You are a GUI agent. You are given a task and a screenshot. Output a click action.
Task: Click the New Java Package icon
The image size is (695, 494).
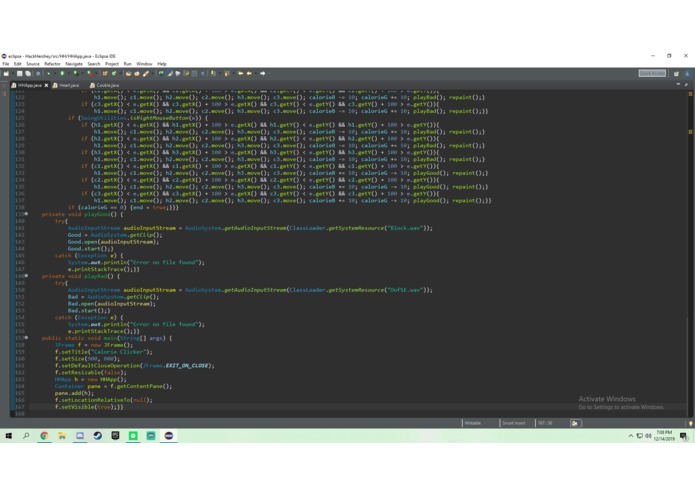(x=105, y=73)
